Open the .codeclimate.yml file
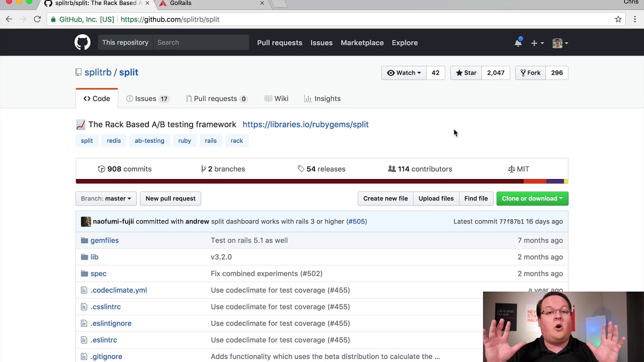The height and width of the screenshot is (362, 644). point(119,290)
